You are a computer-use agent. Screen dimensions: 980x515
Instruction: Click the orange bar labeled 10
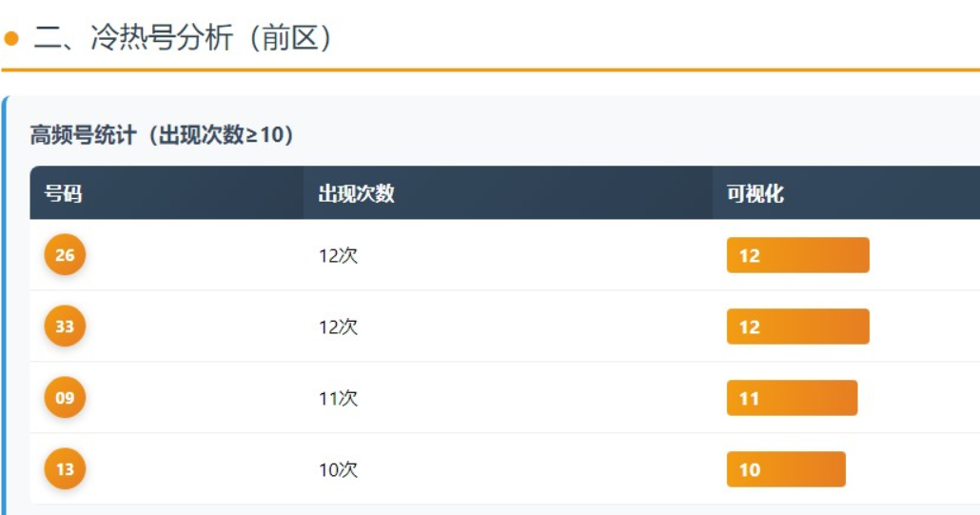pos(786,469)
